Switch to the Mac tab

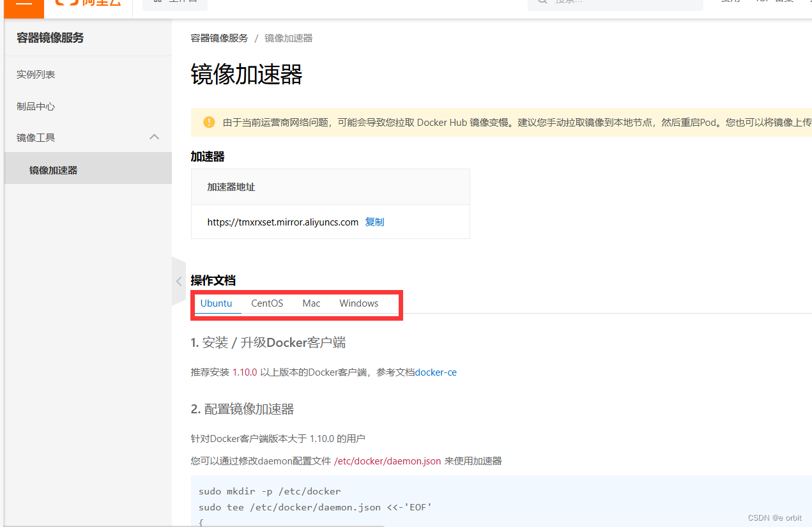pos(311,303)
